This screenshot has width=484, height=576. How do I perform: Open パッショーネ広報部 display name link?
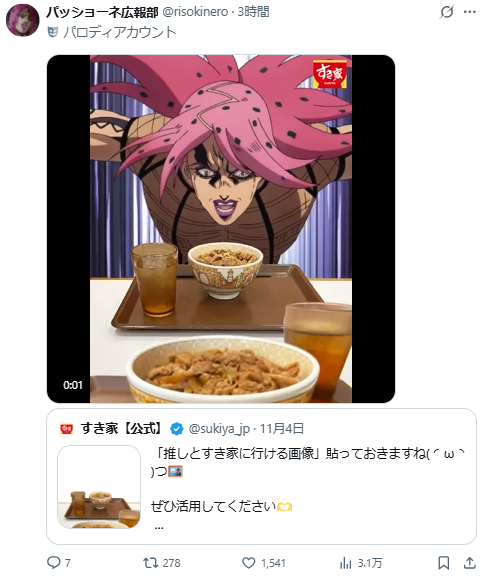point(102,12)
